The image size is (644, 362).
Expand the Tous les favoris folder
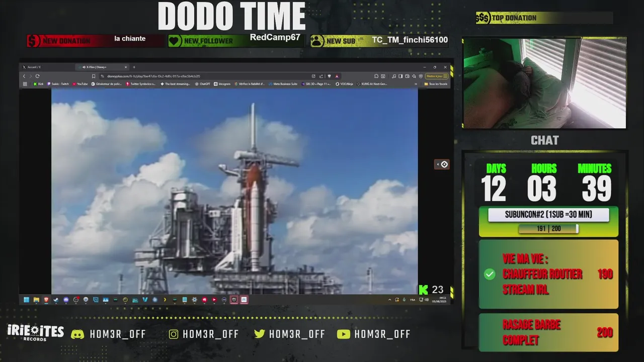coord(436,84)
